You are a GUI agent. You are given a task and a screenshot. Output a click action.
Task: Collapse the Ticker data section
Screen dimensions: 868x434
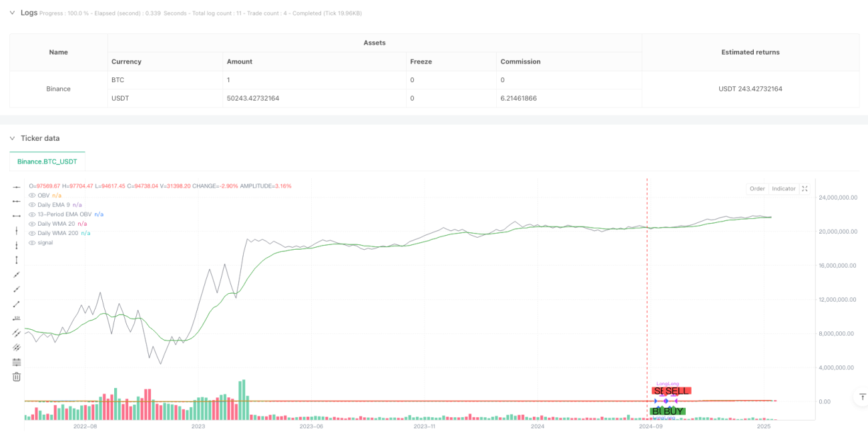point(12,138)
